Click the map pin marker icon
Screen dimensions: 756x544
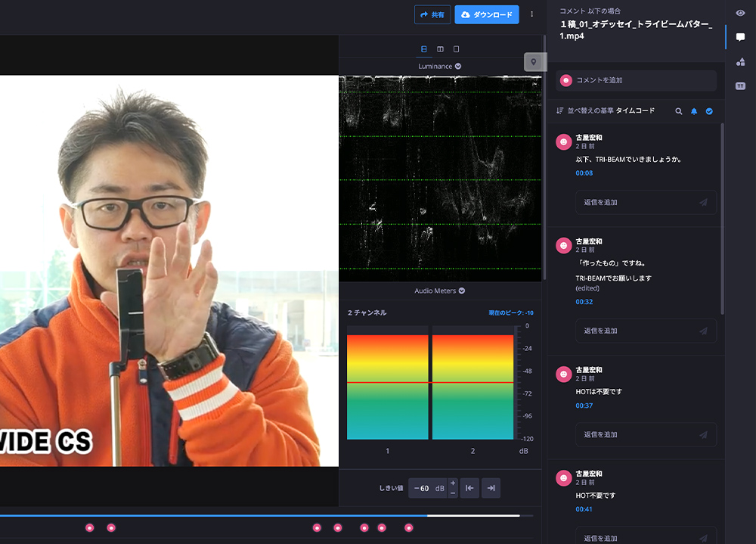534,62
